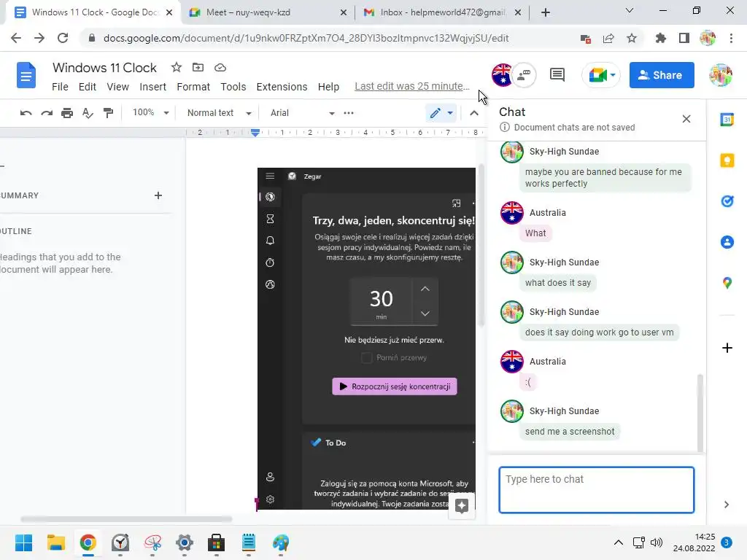Open comment history icon
Screen dimensions: 747x560
click(x=557, y=75)
